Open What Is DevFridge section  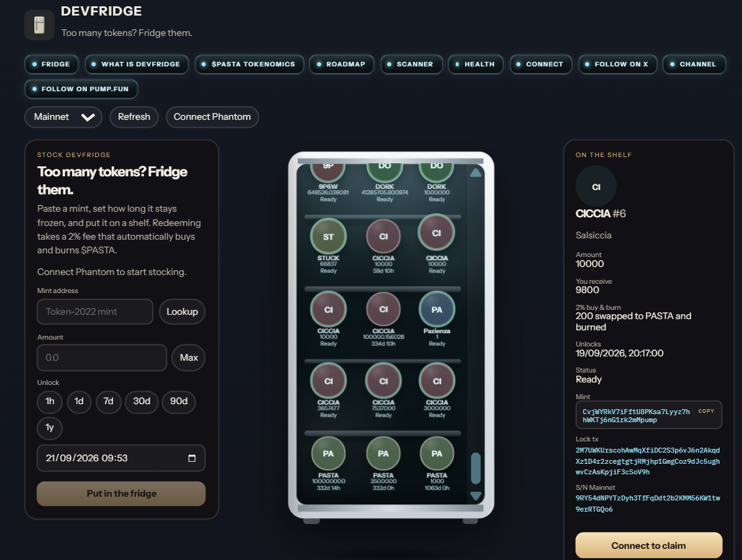point(136,65)
